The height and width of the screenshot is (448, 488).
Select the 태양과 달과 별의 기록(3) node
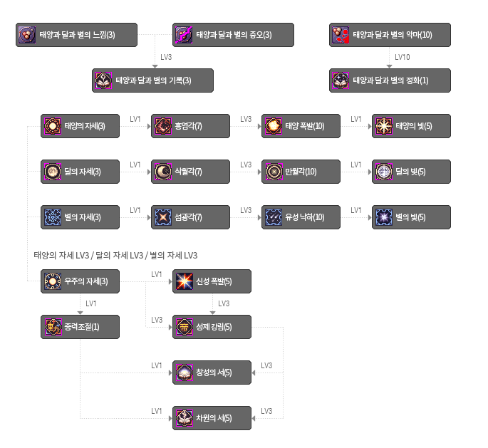click(152, 80)
